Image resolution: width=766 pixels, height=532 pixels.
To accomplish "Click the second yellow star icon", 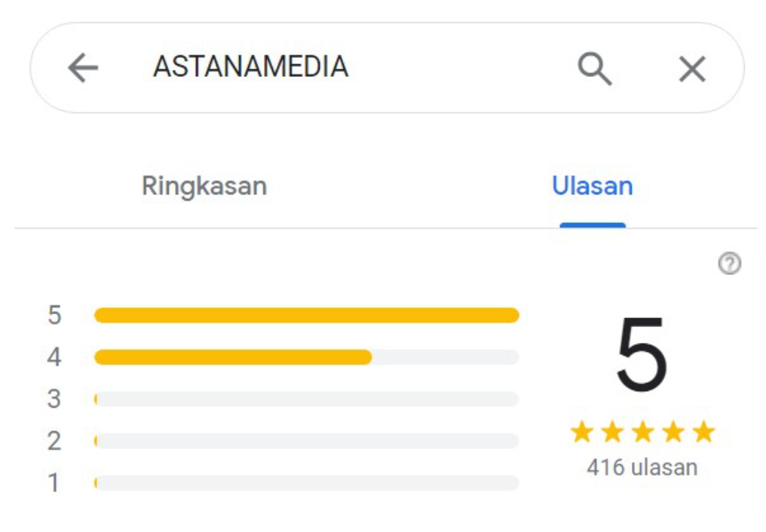I will (x=612, y=432).
